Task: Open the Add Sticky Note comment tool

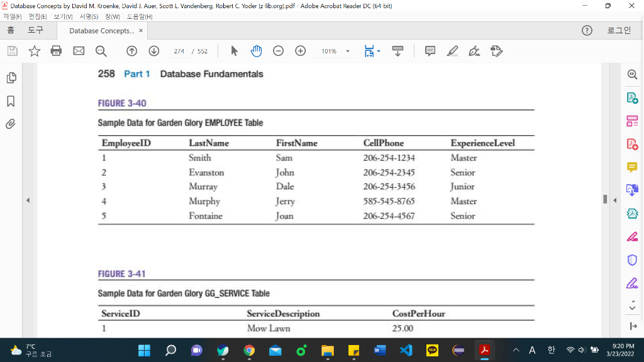Action: tap(430, 51)
